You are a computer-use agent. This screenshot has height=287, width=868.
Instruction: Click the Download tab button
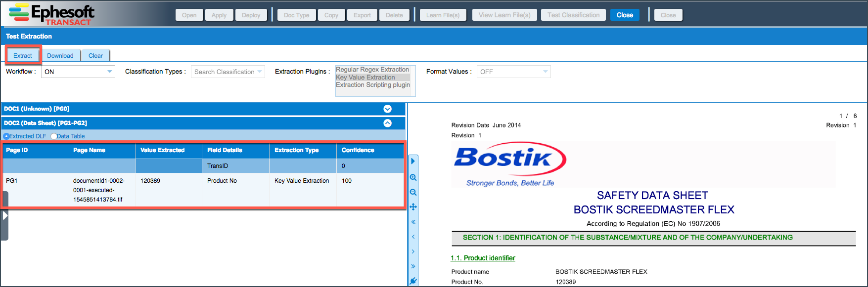60,55
